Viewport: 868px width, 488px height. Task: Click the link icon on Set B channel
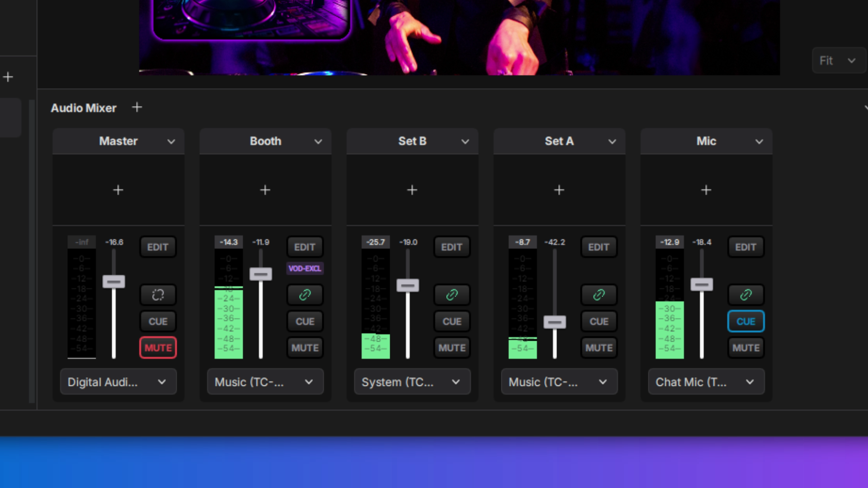click(452, 295)
